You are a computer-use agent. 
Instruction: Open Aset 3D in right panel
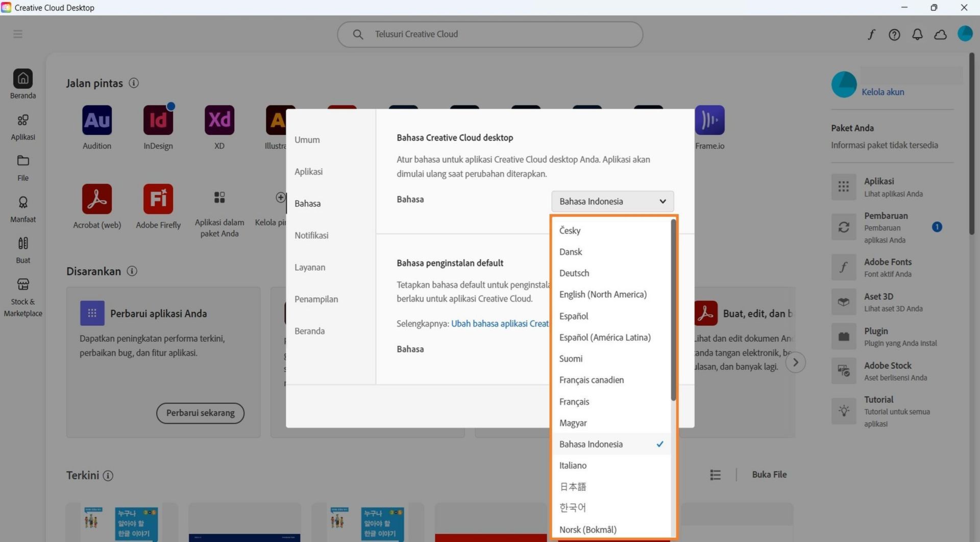click(887, 302)
